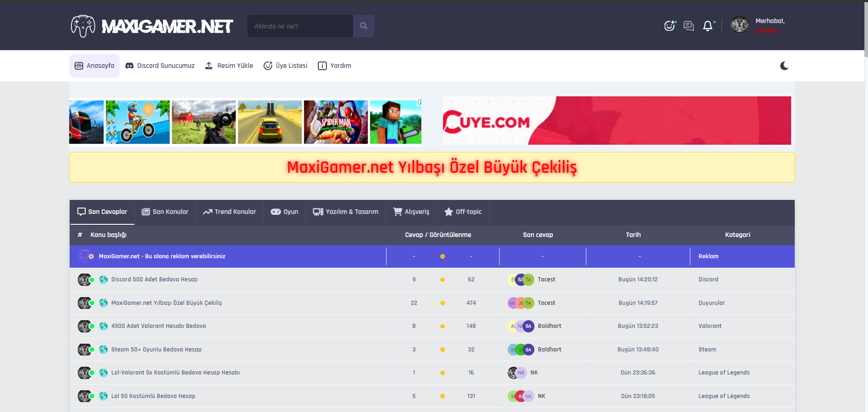Image resolution: width=868 pixels, height=412 pixels.
Task: Click Baldhart last-reply name on Steam row
Action: (550, 350)
